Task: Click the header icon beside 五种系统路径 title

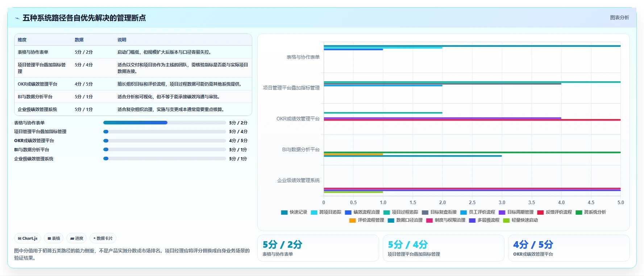Action: point(17,18)
